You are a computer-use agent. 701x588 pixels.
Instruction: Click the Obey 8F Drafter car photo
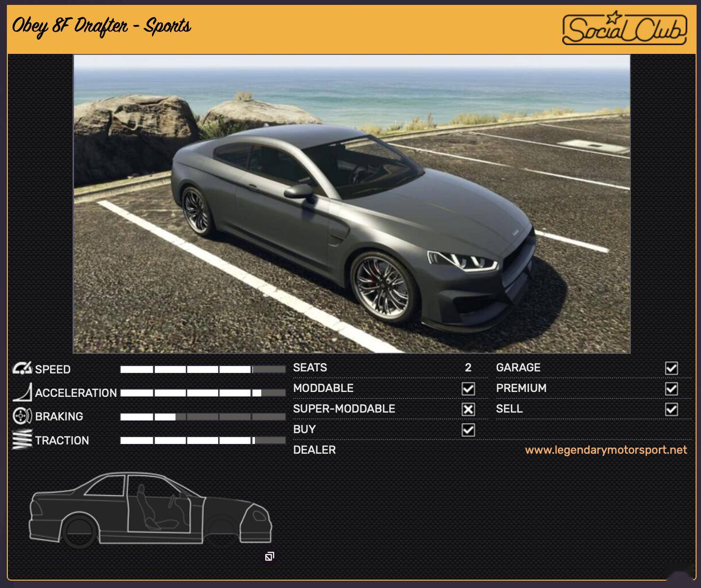pos(351,204)
